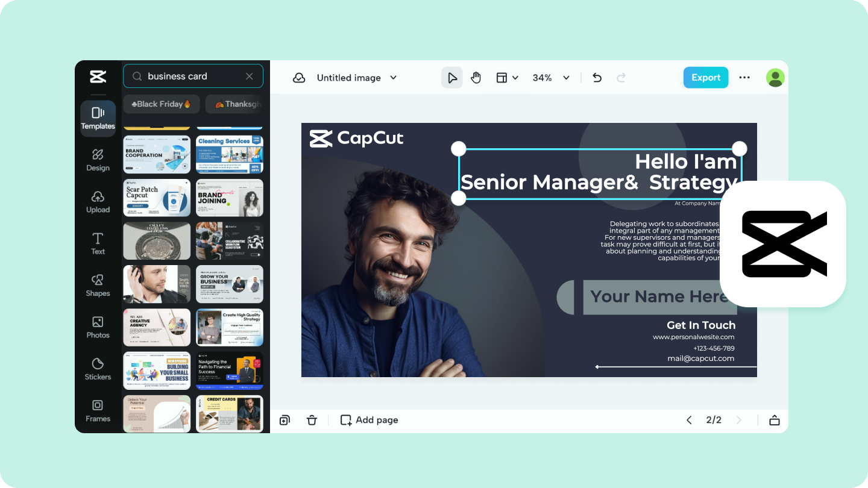Open the Stickers panel

[x=98, y=369]
